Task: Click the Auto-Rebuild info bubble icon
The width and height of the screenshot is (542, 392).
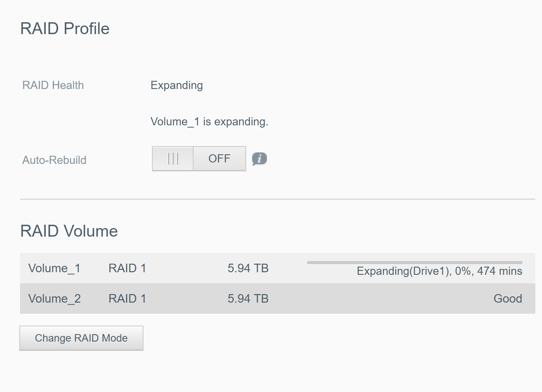Action: (260, 159)
